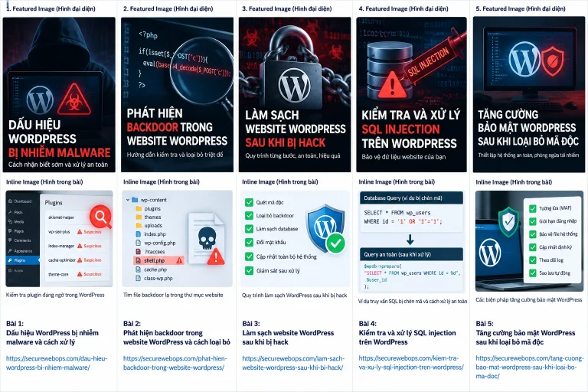Click the red biohazard warning triangle icon
The width and height of the screenshot is (588, 392).
[73, 100]
